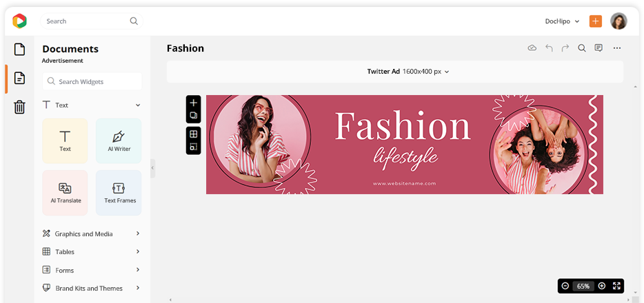Collapse the Text widgets section
The image size is (644, 303).
[138, 105]
